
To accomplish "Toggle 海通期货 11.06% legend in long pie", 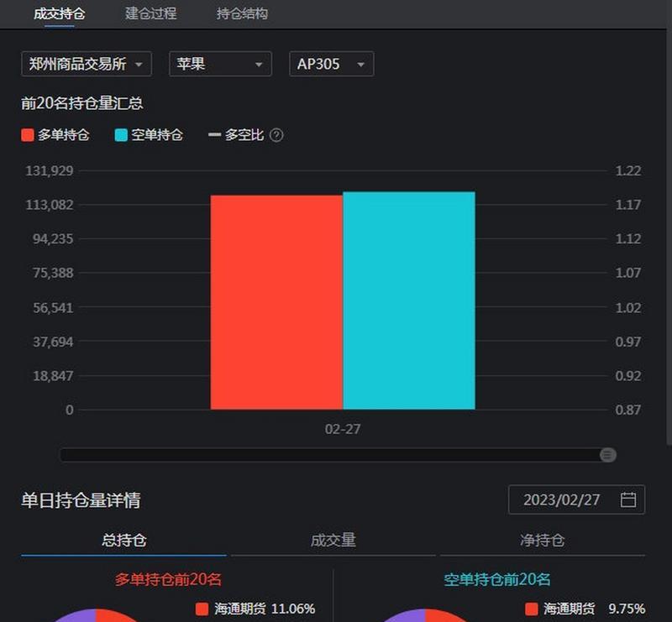I will (255, 609).
